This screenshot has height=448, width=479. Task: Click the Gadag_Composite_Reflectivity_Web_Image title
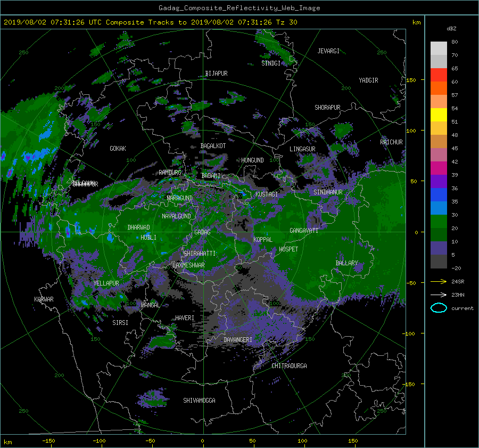(x=239, y=8)
